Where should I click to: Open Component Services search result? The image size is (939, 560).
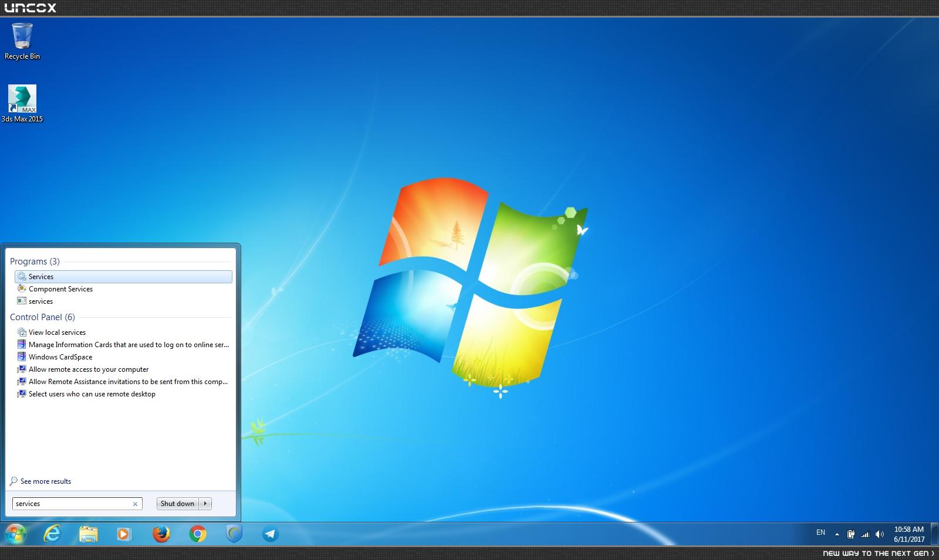coord(123,289)
